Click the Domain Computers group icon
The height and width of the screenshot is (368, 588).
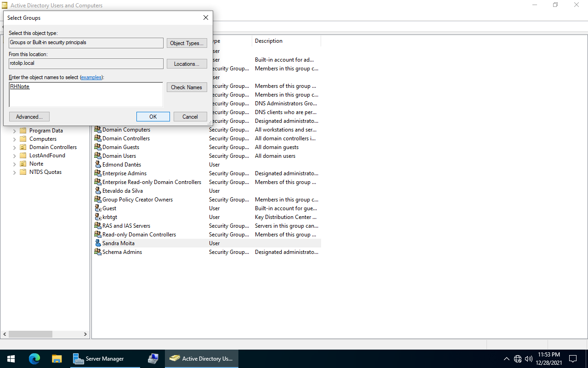pos(97,130)
